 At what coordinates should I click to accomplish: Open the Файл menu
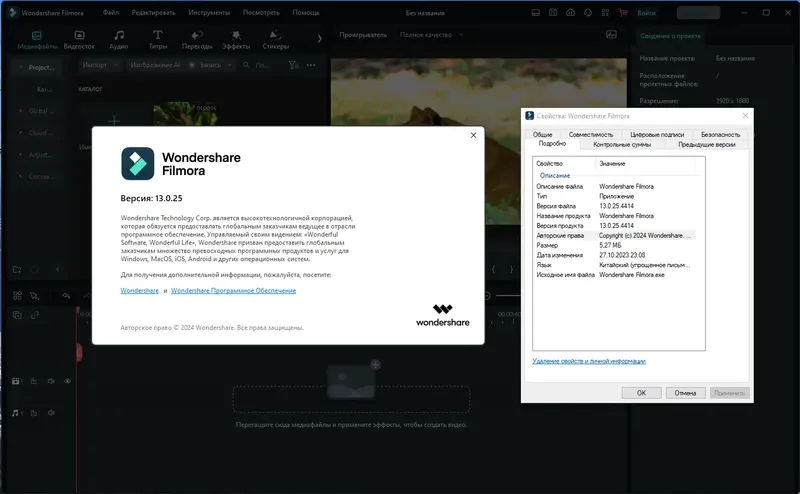pos(111,12)
